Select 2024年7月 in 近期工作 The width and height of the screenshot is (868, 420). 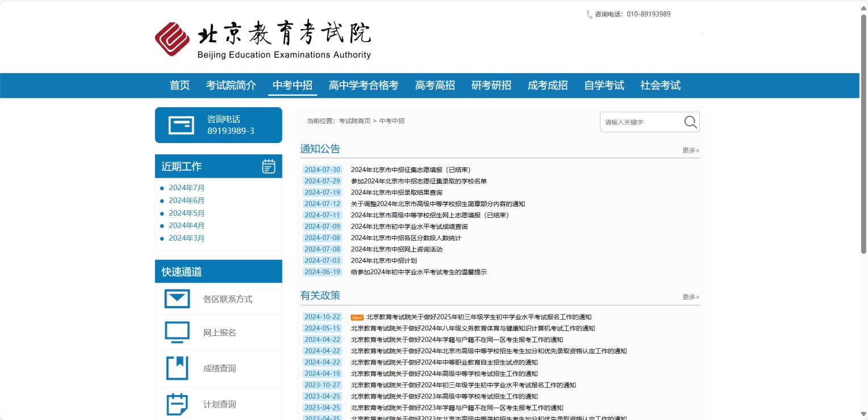tap(186, 188)
